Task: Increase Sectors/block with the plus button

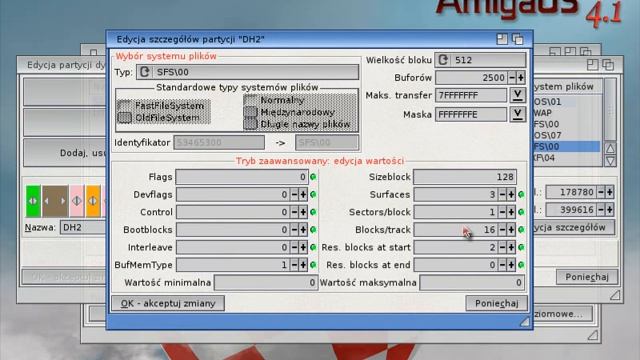Action: click(x=511, y=212)
